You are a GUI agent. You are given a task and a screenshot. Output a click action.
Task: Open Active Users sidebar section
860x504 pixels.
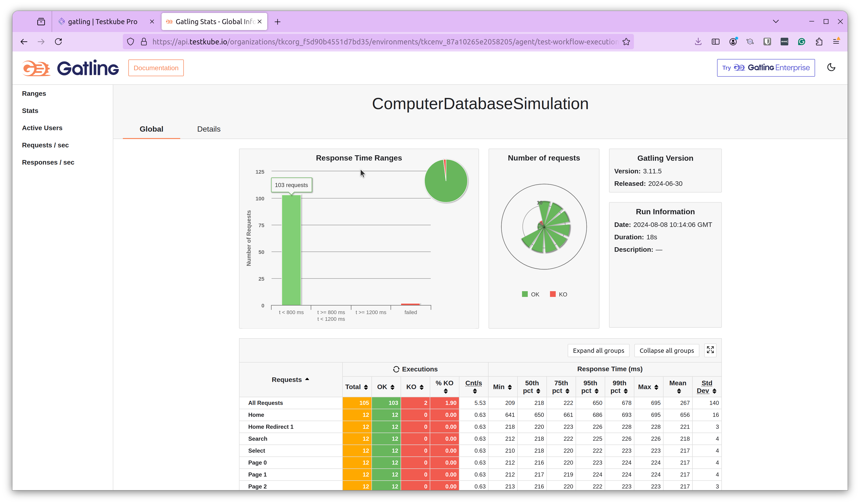pyautogui.click(x=42, y=127)
